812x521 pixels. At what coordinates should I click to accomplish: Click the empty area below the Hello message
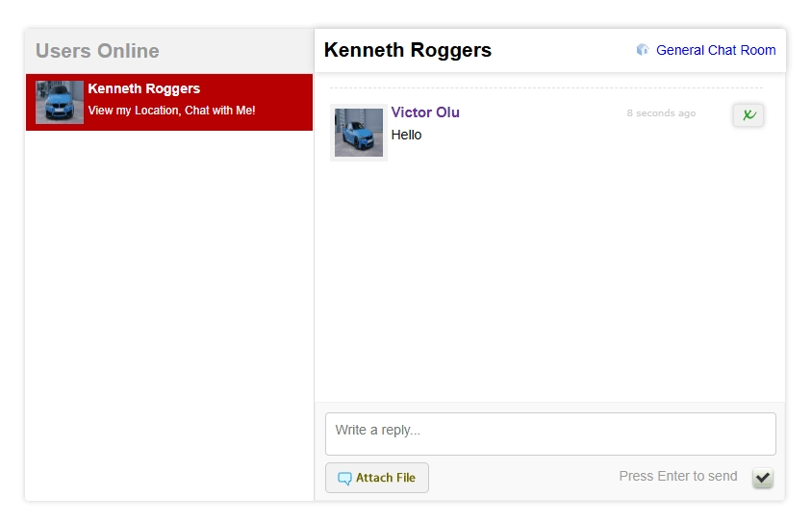548,279
